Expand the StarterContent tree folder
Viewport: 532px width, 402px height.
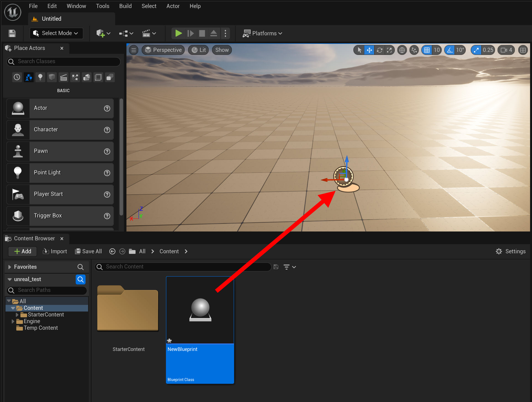coord(17,315)
